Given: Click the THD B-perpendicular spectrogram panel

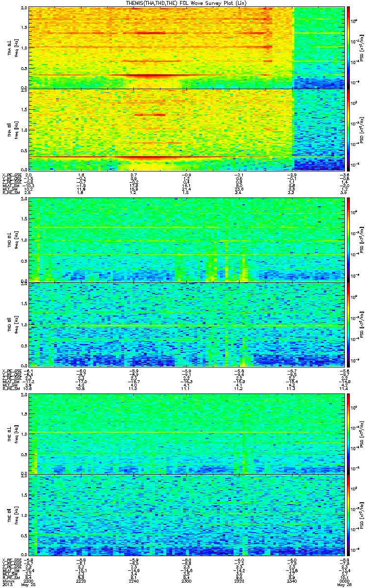Looking at the screenshot, I should tap(185, 240).
